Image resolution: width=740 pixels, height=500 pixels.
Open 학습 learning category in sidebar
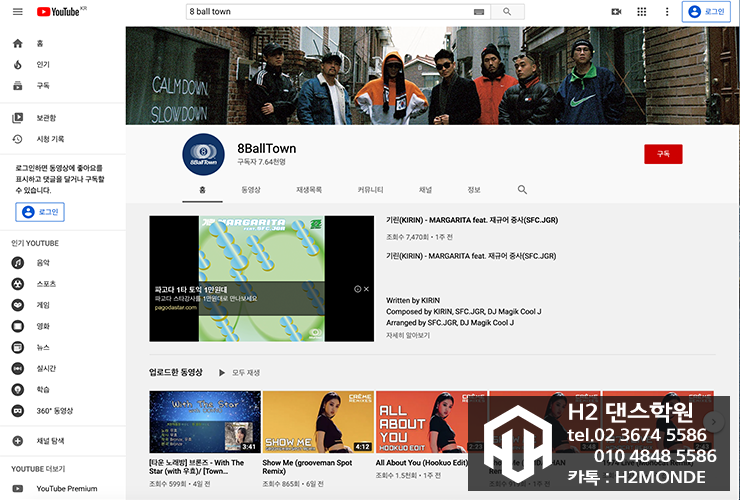coord(63,390)
